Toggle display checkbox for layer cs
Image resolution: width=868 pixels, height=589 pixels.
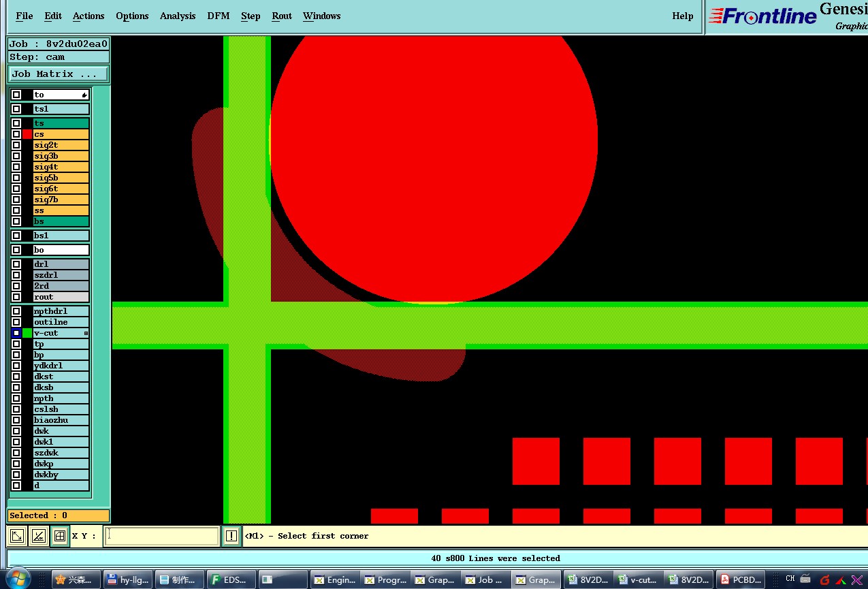coord(16,134)
